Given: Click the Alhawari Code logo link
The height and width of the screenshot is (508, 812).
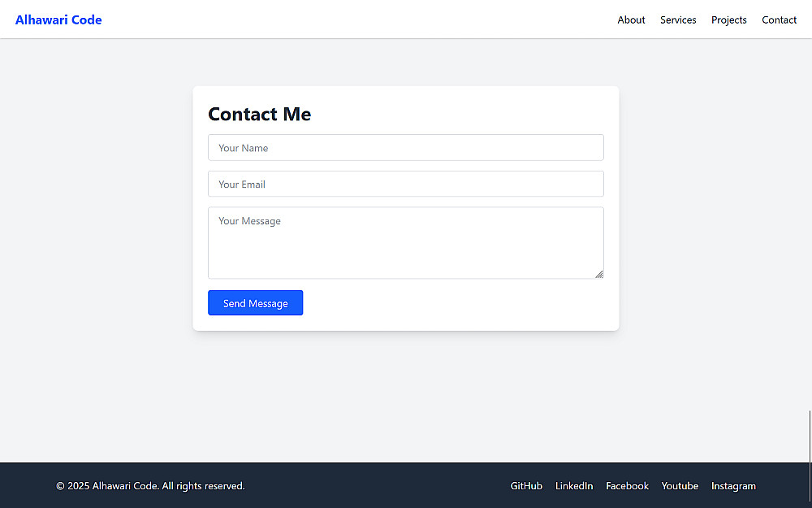Looking at the screenshot, I should point(58,20).
